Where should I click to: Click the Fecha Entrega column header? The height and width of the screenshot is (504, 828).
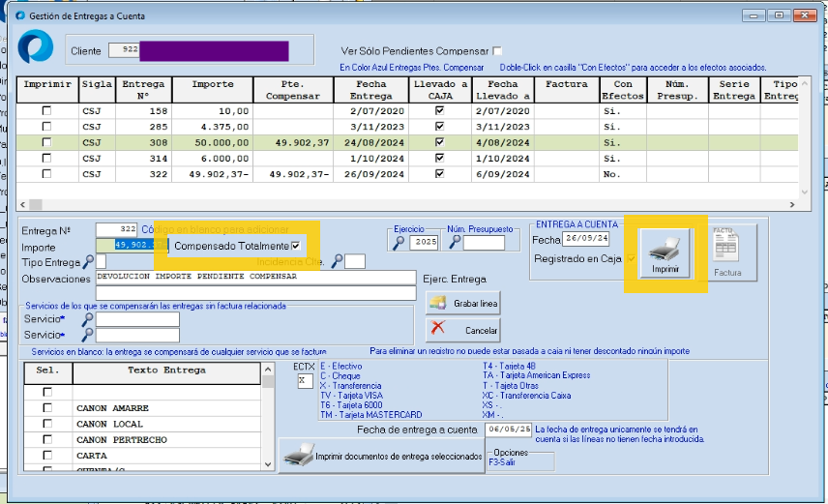coord(370,90)
